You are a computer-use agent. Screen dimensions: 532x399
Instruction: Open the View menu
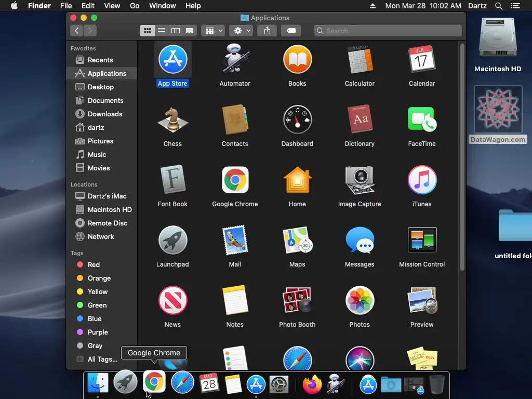pyautogui.click(x=112, y=6)
